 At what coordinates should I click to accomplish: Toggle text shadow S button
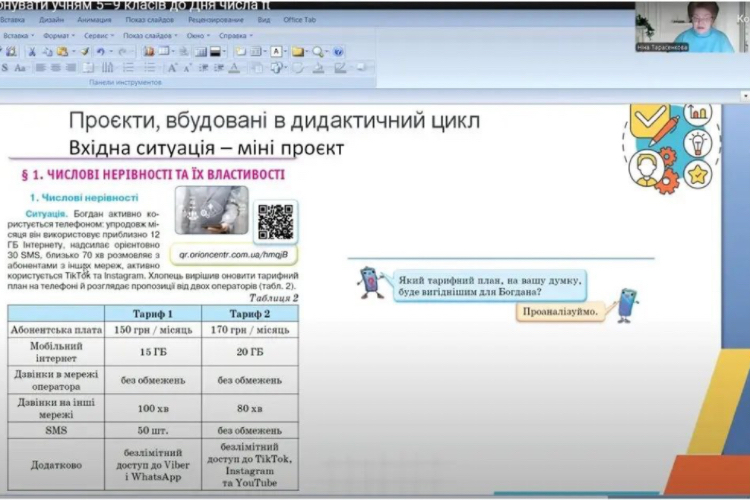pos(6,68)
